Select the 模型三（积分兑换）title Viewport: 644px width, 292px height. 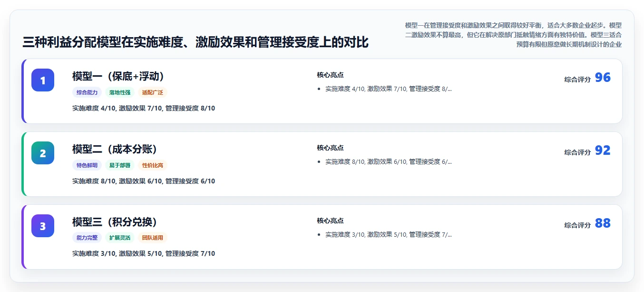point(115,222)
